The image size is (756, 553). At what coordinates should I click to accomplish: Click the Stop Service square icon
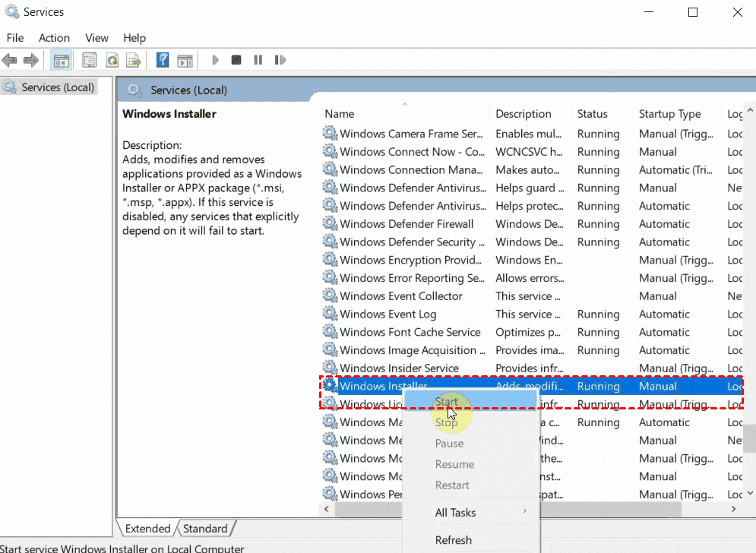click(236, 60)
